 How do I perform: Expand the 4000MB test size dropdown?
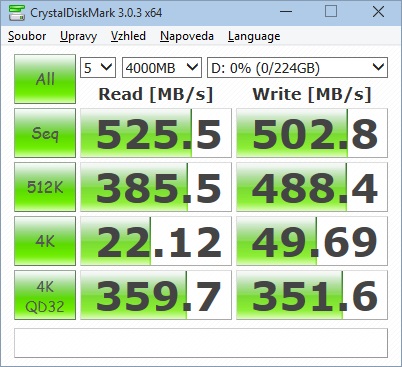[x=162, y=68]
